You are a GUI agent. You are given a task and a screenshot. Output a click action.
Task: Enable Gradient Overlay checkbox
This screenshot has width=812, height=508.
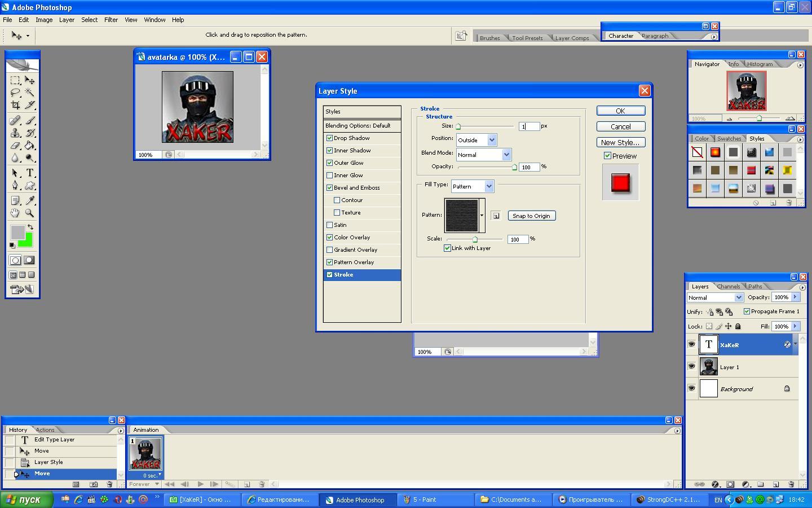(329, 249)
